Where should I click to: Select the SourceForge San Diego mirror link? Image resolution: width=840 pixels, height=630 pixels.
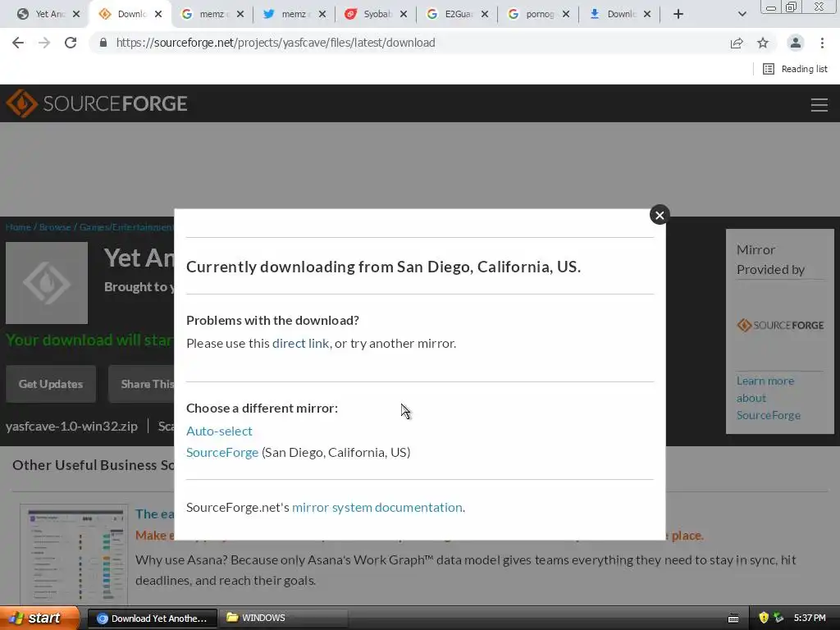tap(222, 453)
